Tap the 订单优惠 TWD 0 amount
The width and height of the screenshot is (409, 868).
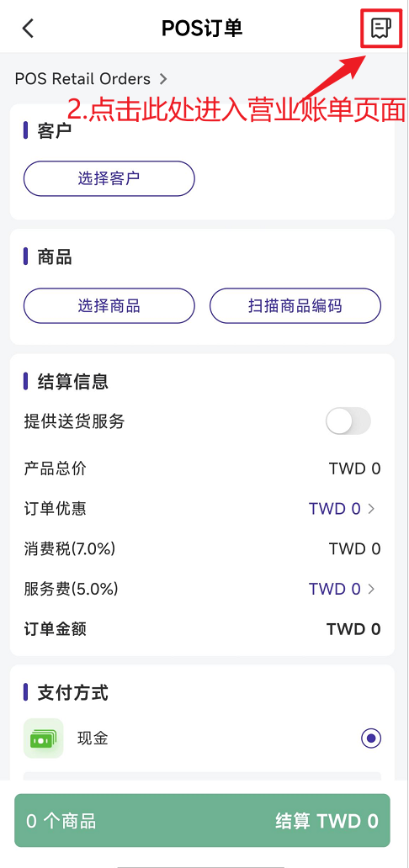point(335,509)
